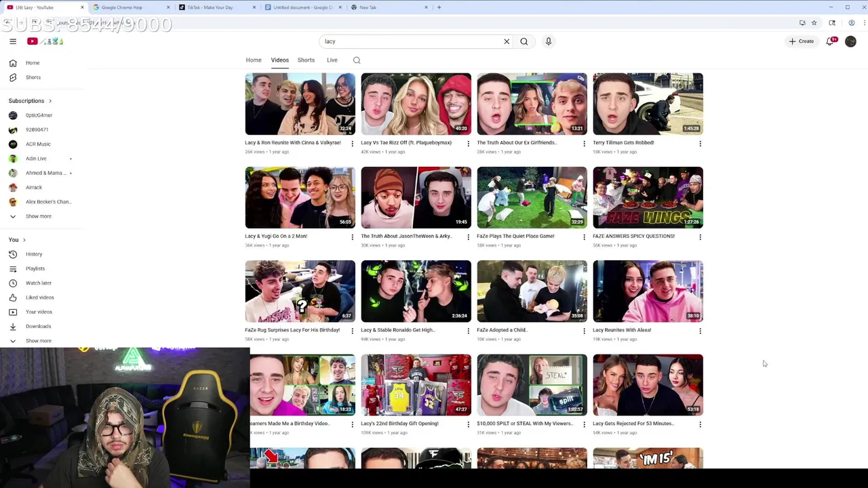Play Lacy & Ron Reunite With Cinna & Valkyrae

[x=300, y=104]
